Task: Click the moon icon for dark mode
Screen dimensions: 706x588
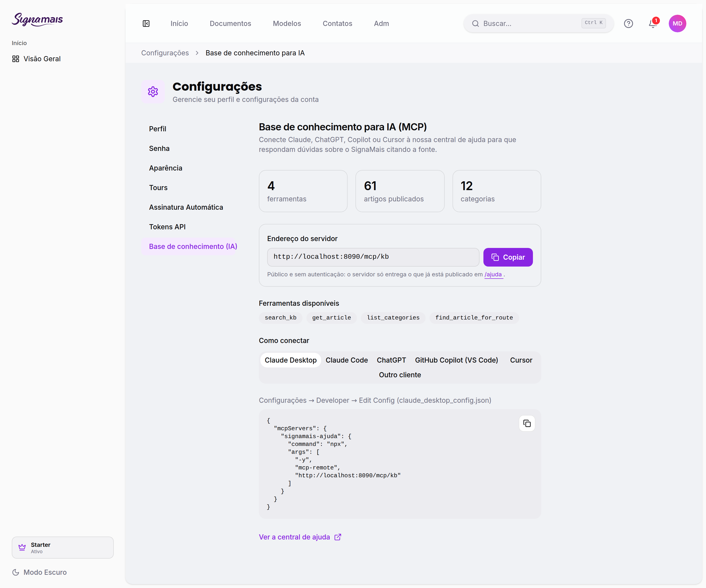Action: pos(15,572)
